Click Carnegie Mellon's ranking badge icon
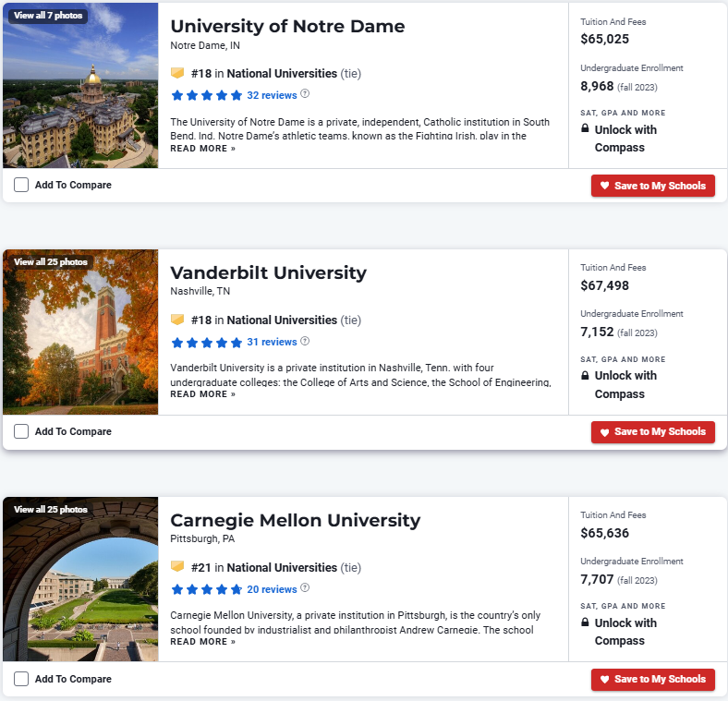Screen dimensions: 728x701 point(178,567)
